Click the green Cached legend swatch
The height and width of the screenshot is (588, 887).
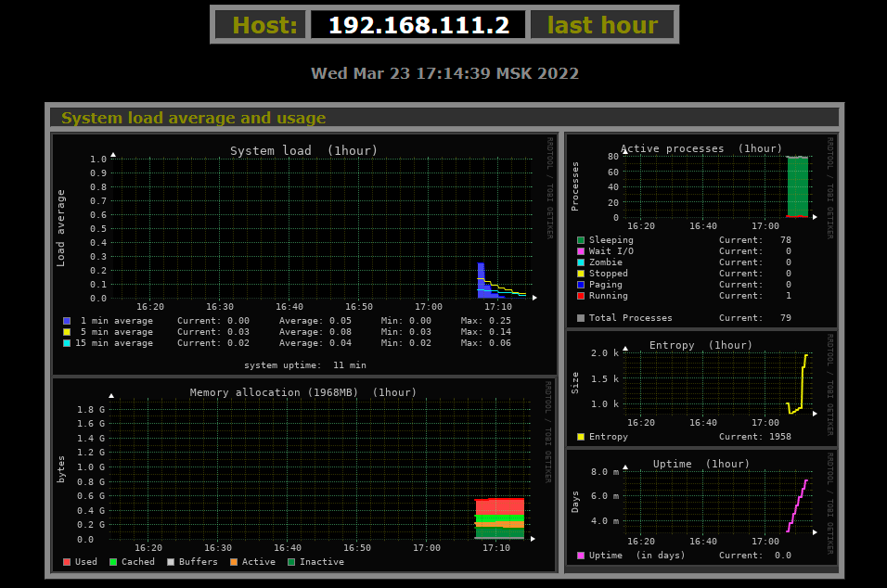coord(113,562)
